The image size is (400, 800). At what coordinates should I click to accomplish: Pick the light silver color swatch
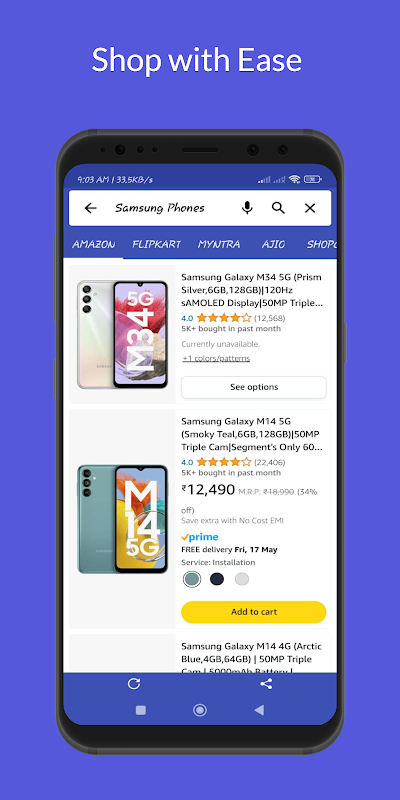tap(242, 579)
